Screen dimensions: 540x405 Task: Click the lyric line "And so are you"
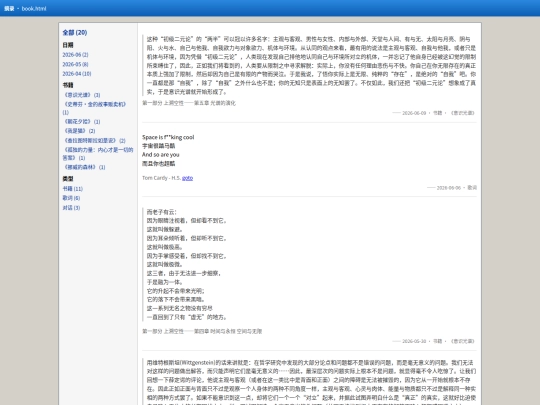click(160, 155)
